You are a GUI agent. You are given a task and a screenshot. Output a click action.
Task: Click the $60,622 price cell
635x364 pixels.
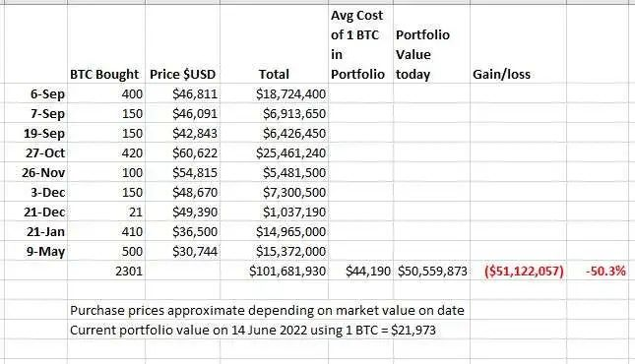[x=183, y=152]
